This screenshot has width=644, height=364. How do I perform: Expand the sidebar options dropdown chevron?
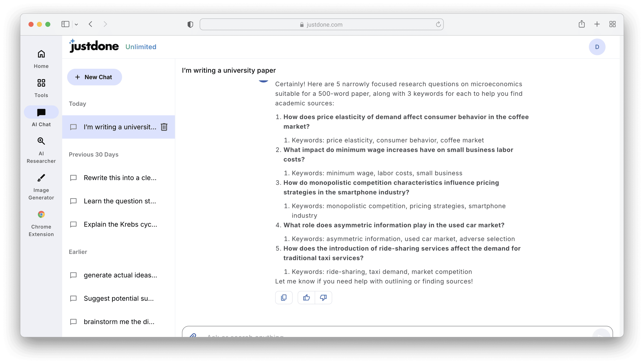(x=77, y=25)
